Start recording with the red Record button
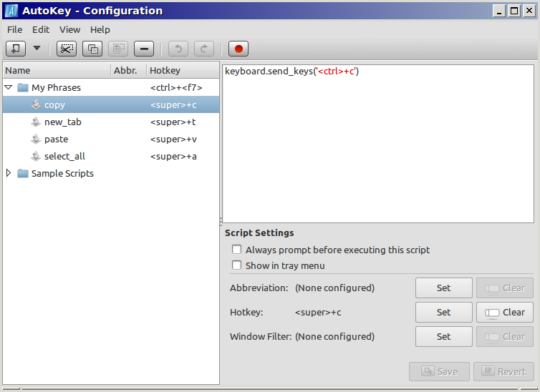 [x=238, y=49]
